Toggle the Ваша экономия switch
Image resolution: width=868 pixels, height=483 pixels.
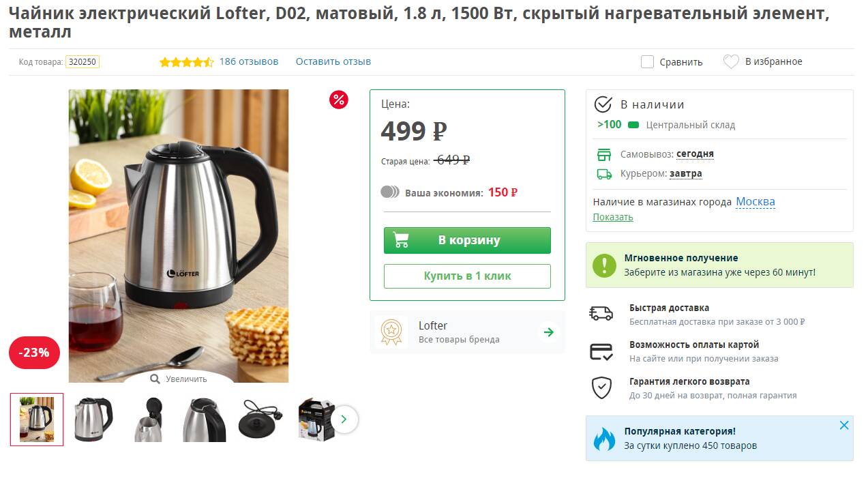click(390, 192)
